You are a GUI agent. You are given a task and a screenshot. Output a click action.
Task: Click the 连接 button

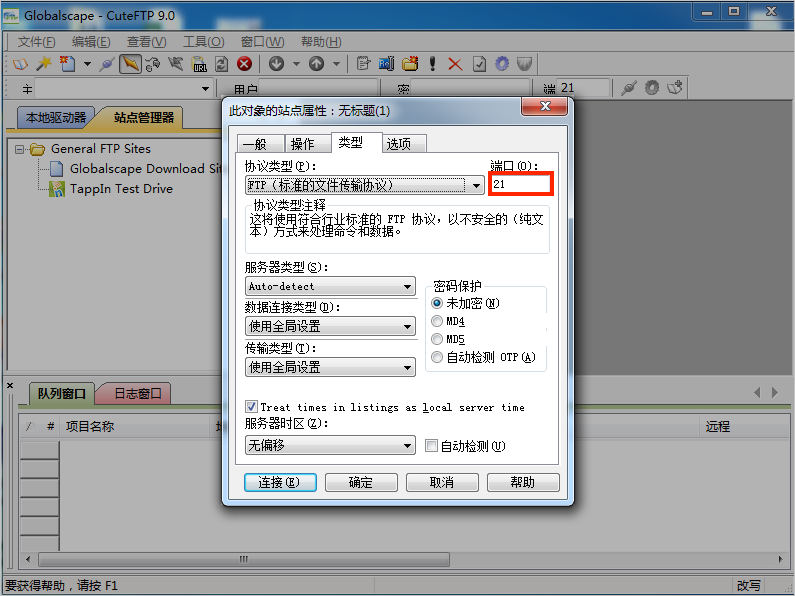click(x=280, y=482)
